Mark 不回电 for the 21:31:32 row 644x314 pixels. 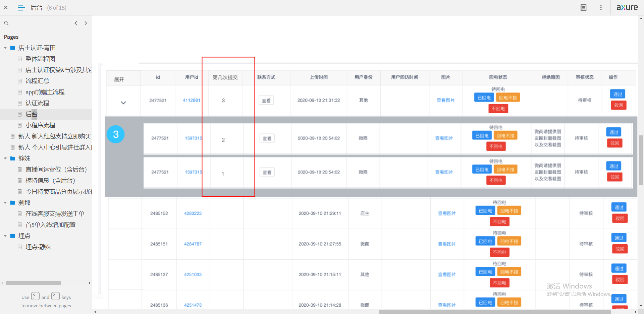click(x=498, y=109)
